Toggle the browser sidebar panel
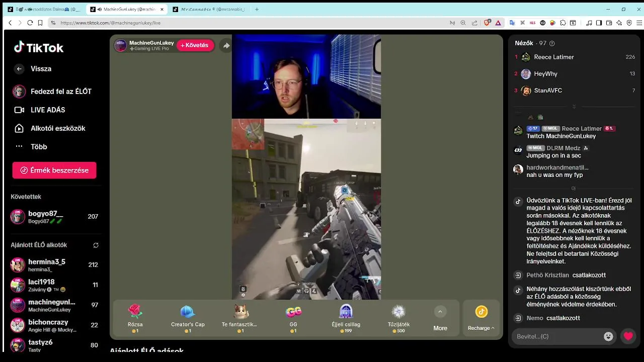This screenshot has width=644, height=362. coord(599,23)
